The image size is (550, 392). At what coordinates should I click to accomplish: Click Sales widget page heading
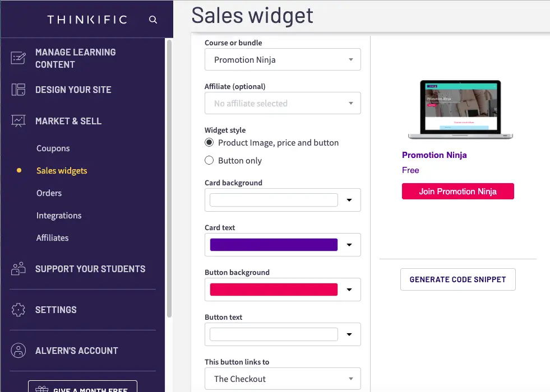pos(252,16)
